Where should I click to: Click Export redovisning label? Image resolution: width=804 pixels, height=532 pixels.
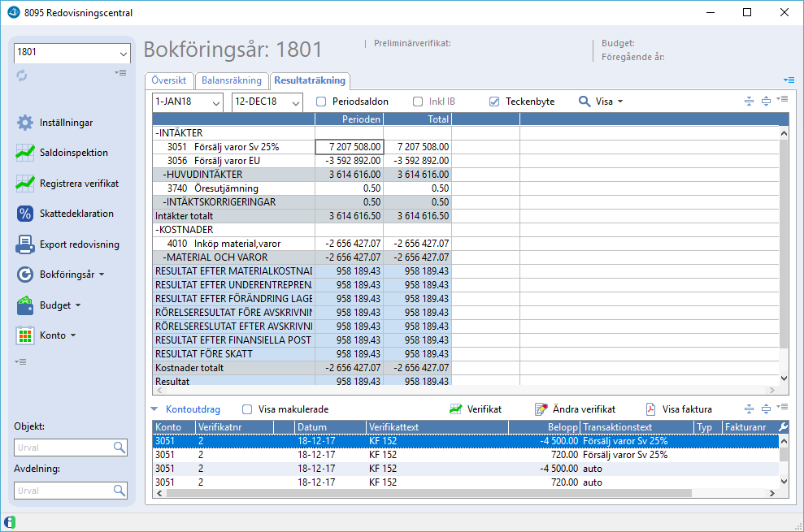(x=80, y=244)
